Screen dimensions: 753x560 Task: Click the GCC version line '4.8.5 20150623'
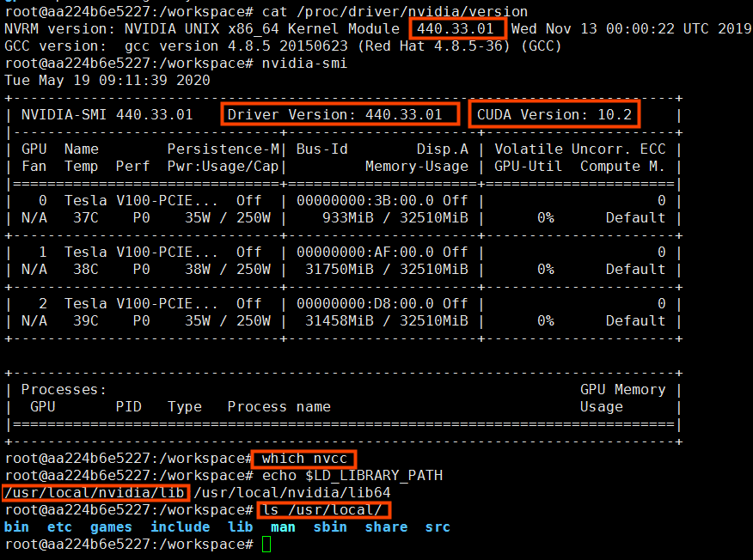pyautogui.click(x=288, y=46)
